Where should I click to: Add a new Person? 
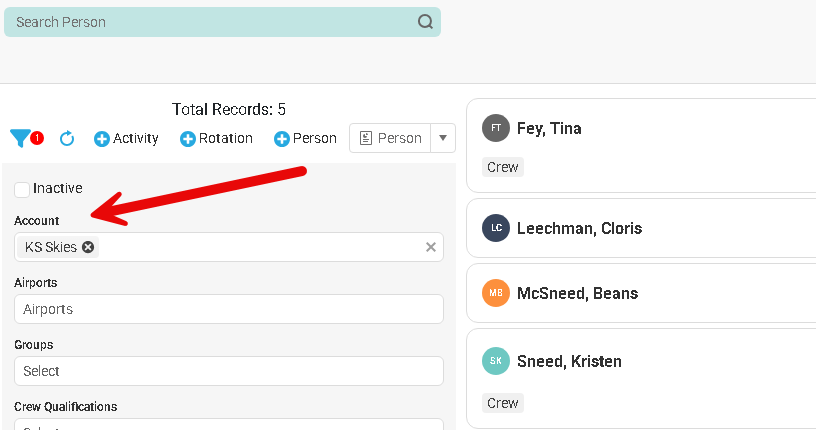pyautogui.click(x=305, y=138)
